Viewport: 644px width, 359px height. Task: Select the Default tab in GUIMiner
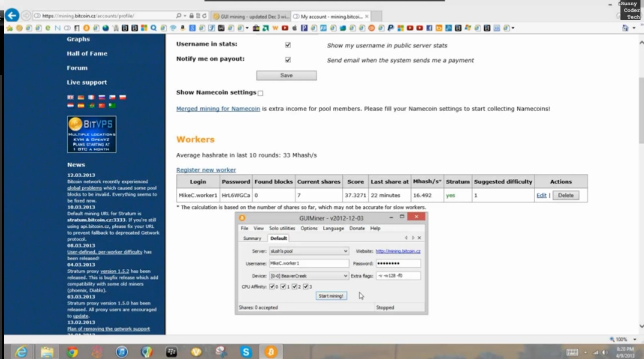pos(279,238)
